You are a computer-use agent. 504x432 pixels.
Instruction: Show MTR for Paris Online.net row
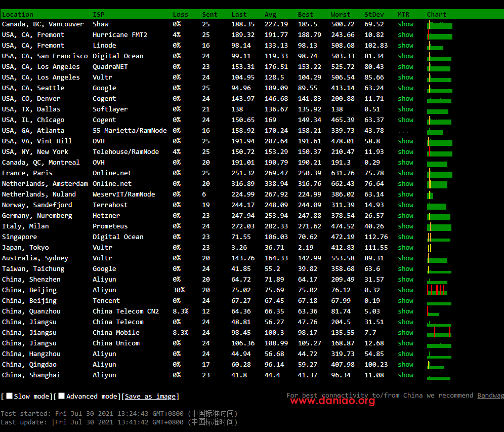(x=405, y=173)
